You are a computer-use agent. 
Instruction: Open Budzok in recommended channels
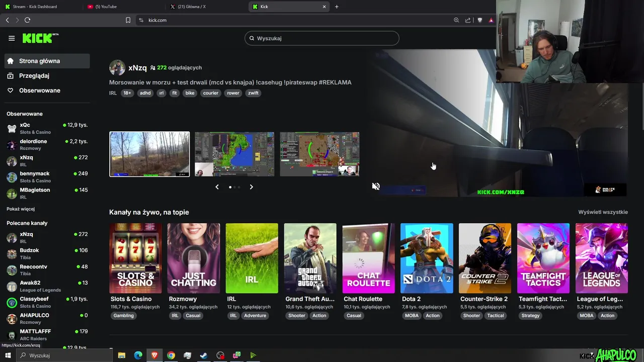click(x=47, y=254)
